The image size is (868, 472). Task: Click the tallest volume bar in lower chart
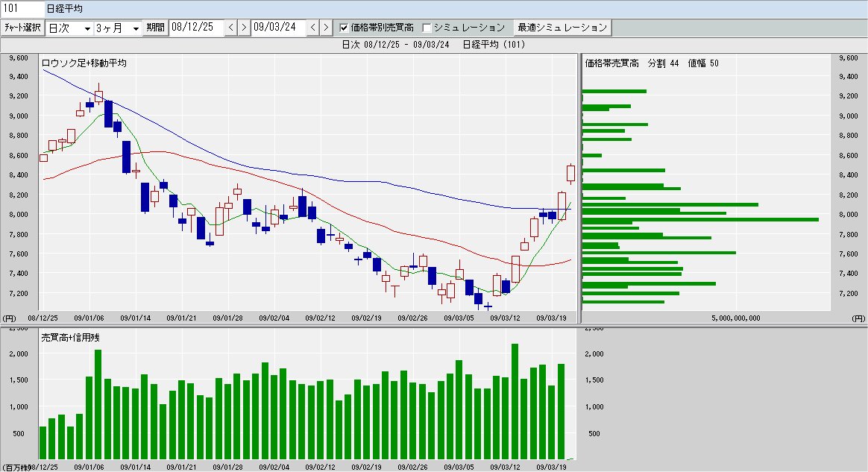pos(515,401)
